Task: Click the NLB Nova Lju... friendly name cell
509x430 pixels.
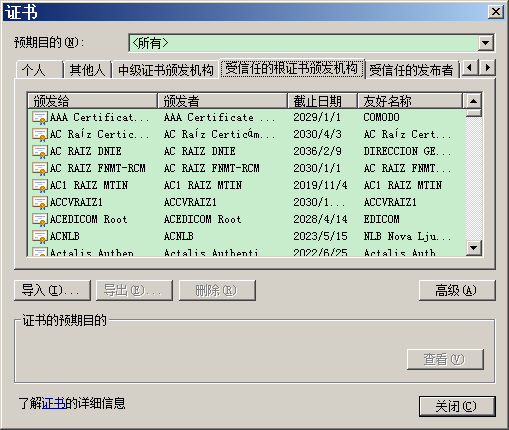Action: point(407,237)
